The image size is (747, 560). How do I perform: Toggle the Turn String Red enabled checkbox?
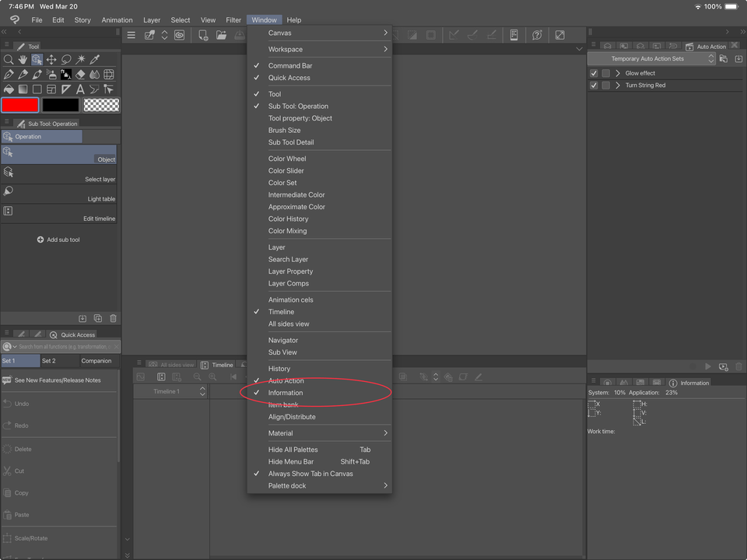click(594, 86)
